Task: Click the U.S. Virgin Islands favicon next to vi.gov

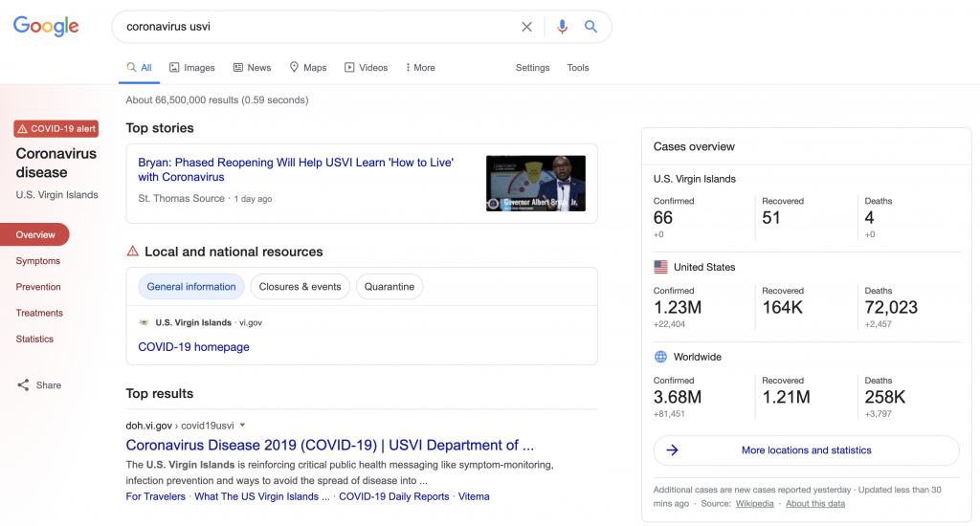Action: 144,322
